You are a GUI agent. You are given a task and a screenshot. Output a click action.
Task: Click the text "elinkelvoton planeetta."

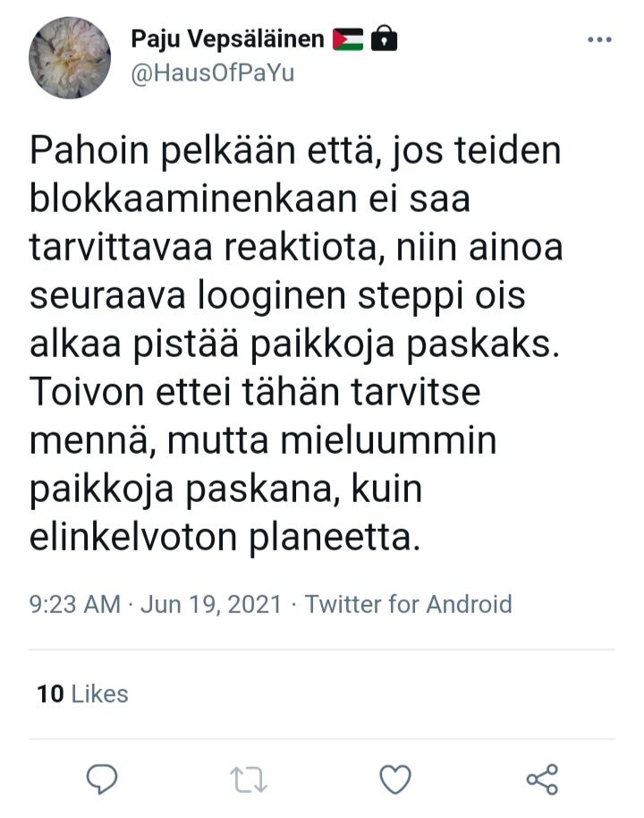224,539
